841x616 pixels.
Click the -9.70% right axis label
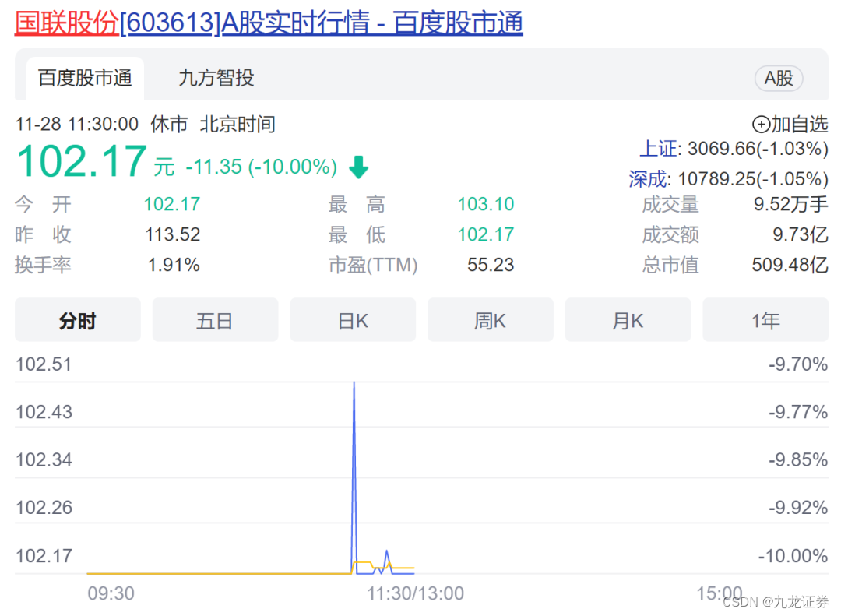(x=798, y=364)
